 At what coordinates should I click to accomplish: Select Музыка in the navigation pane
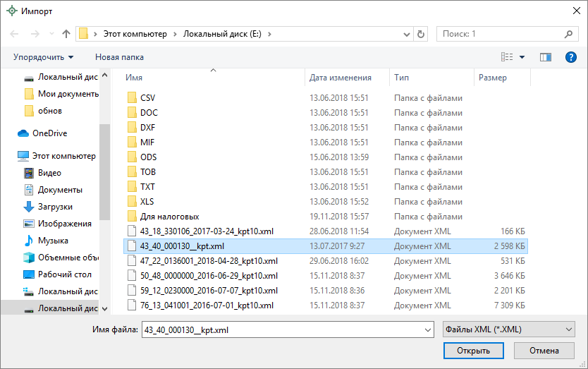point(53,241)
